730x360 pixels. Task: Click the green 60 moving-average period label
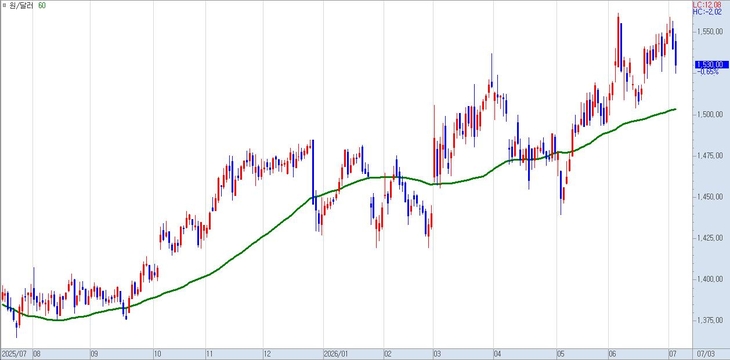click(x=42, y=6)
